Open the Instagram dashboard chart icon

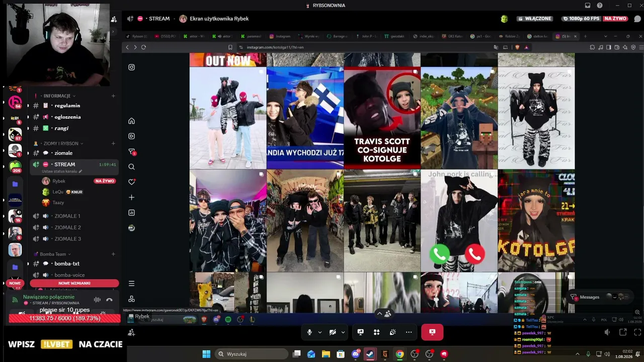coord(131,213)
